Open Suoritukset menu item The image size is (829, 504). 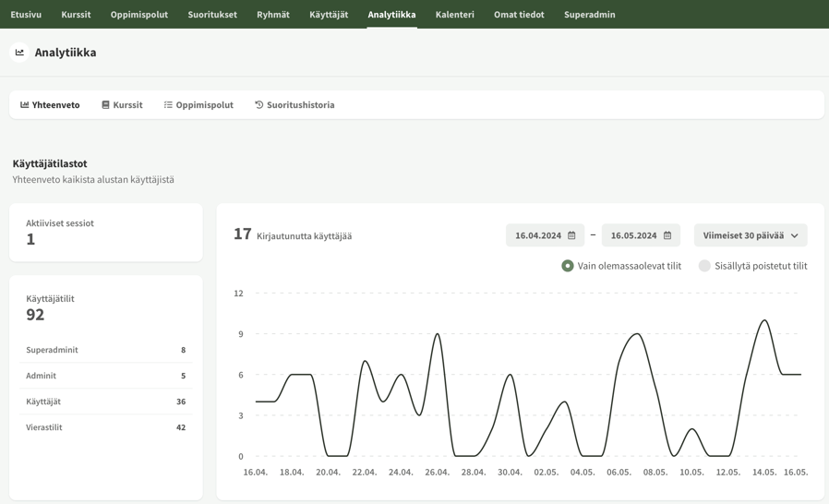click(212, 14)
